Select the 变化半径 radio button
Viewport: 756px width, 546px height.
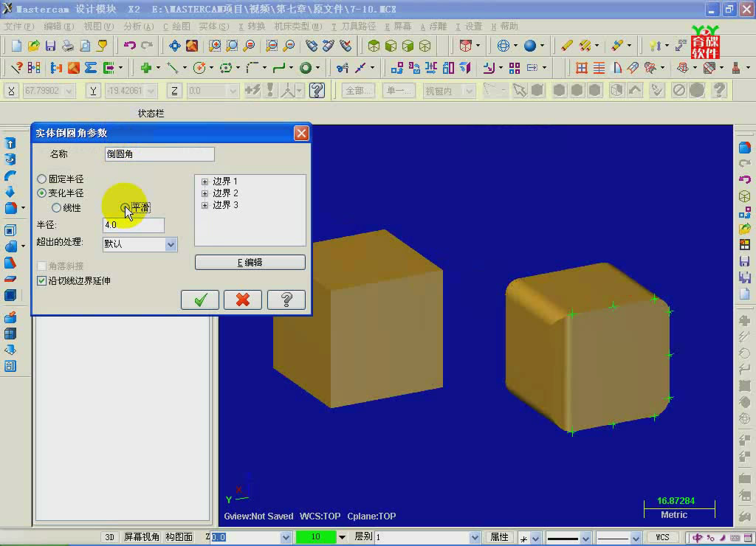point(42,193)
